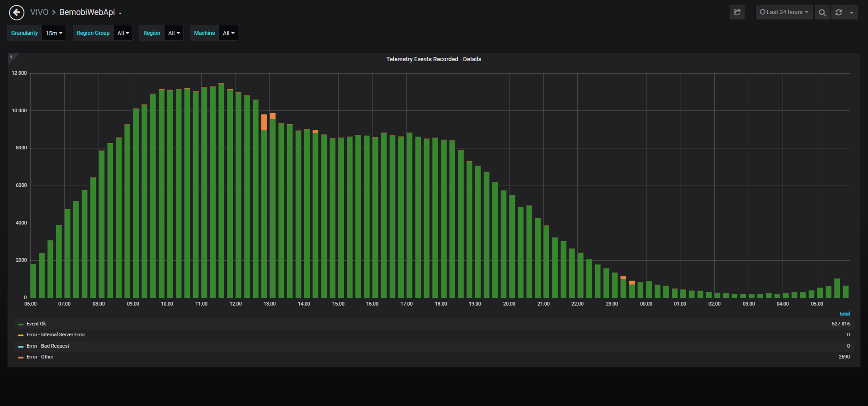The height and width of the screenshot is (406, 868).
Task: Click the Region Group variable label
Action: 93,33
